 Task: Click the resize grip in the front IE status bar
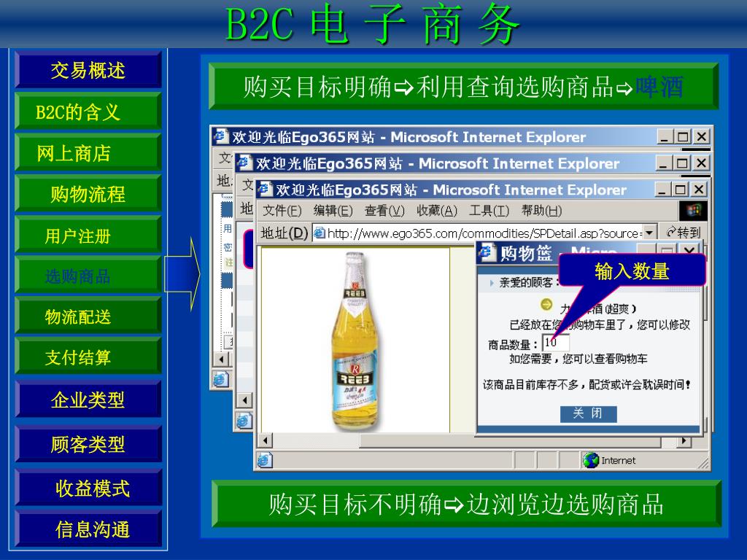[703, 462]
